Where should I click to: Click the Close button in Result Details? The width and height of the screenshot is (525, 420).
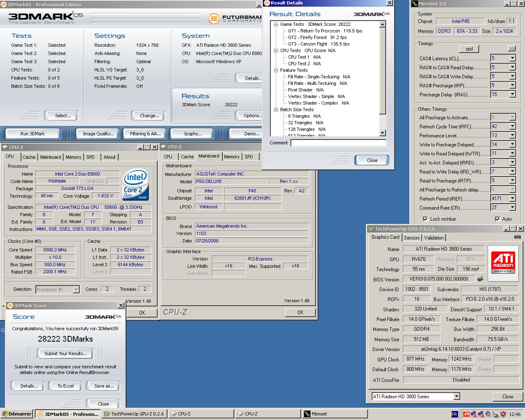point(372,160)
